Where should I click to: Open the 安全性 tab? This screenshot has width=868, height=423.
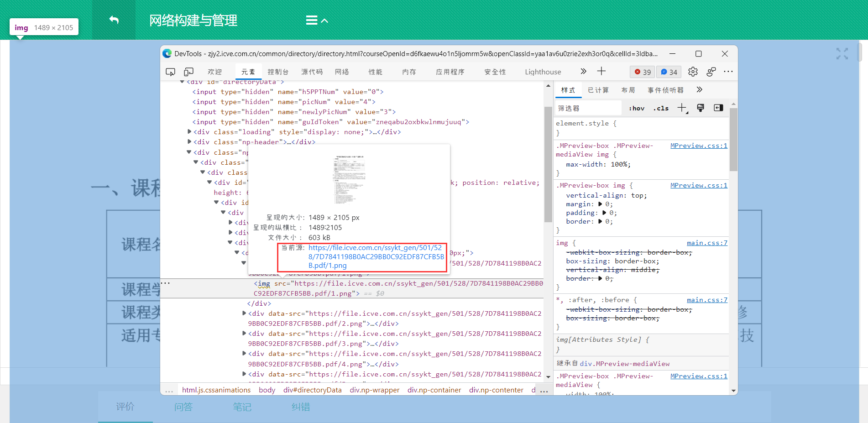(x=495, y=72)
